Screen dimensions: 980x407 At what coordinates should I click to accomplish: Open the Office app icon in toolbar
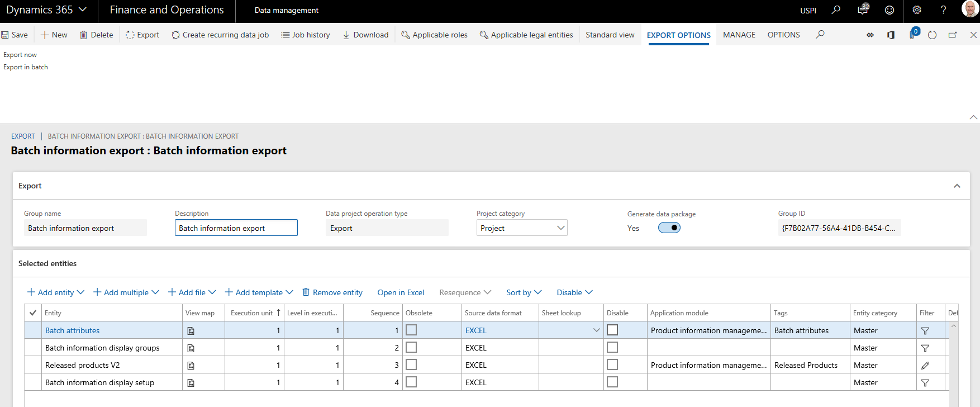pos(891,35)
